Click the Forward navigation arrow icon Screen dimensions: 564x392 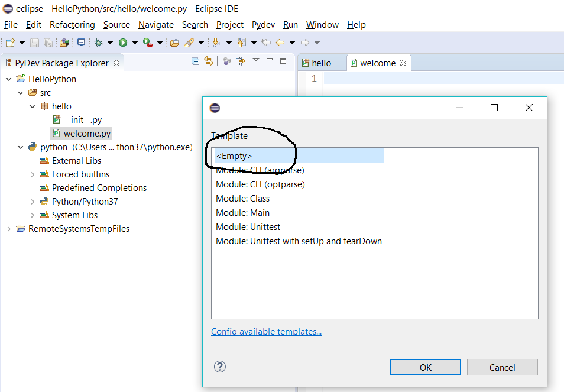point(305,43)
